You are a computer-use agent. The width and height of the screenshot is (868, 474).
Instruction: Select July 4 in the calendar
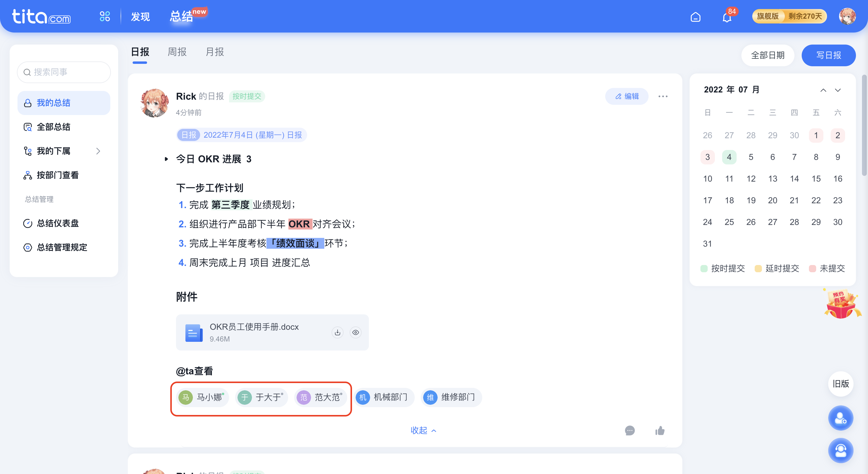tap(729, 157)
